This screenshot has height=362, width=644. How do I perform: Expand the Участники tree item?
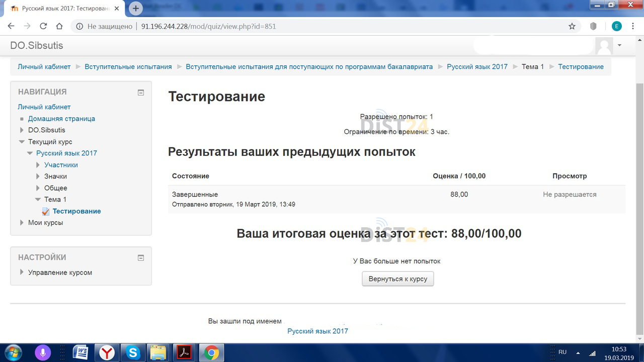[37, 164]
